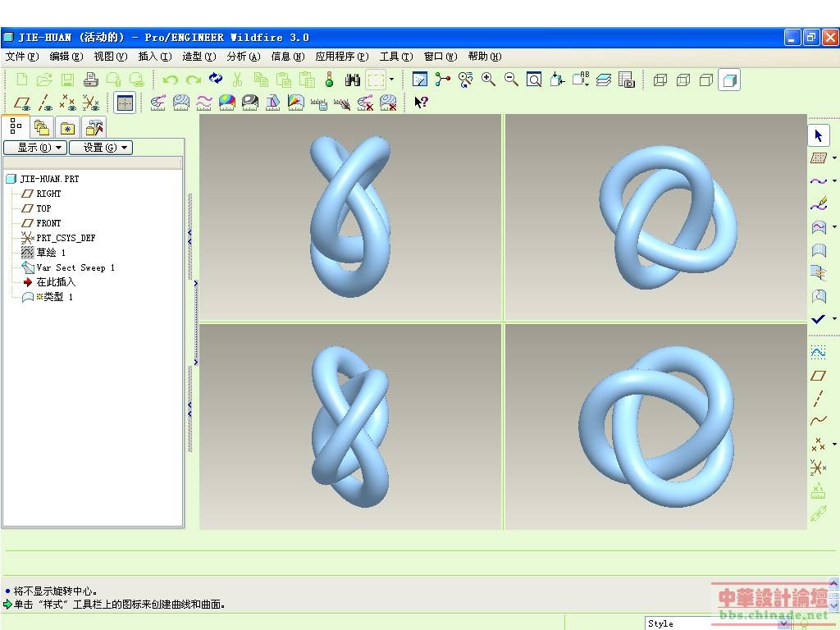
Task: Select the arrow Select tool in right toolbar
Action: point(818,135)
